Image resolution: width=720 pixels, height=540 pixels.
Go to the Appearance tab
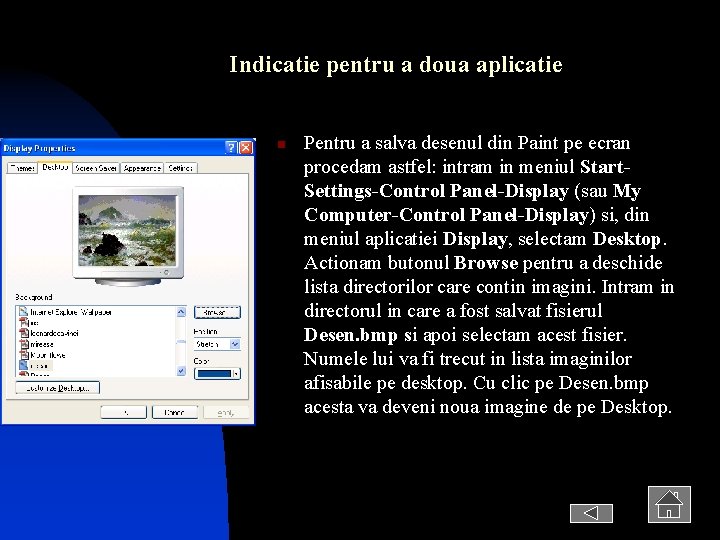[x=142, y=168]
